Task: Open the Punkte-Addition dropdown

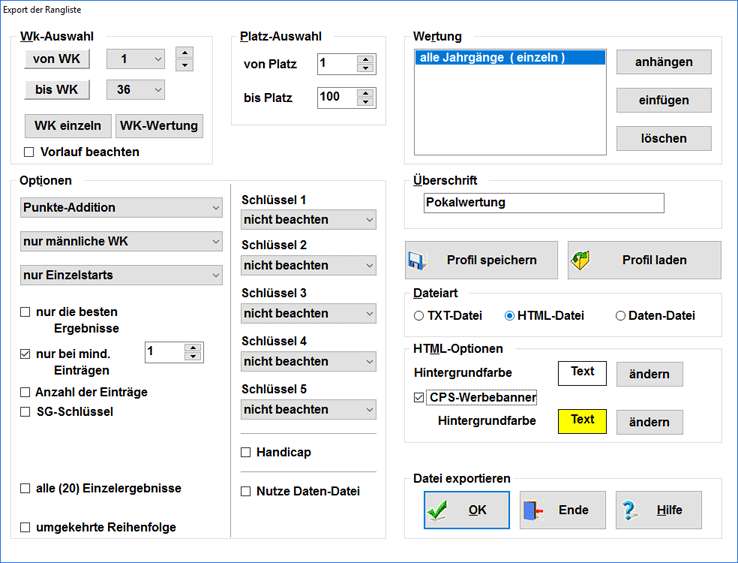Action: tap(121, 208)
